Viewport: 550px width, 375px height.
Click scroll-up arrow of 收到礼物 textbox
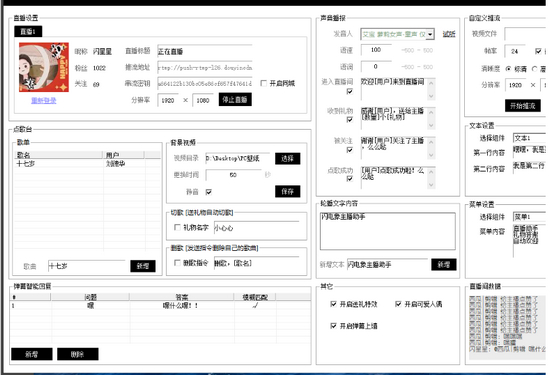[x=431, y=113]
